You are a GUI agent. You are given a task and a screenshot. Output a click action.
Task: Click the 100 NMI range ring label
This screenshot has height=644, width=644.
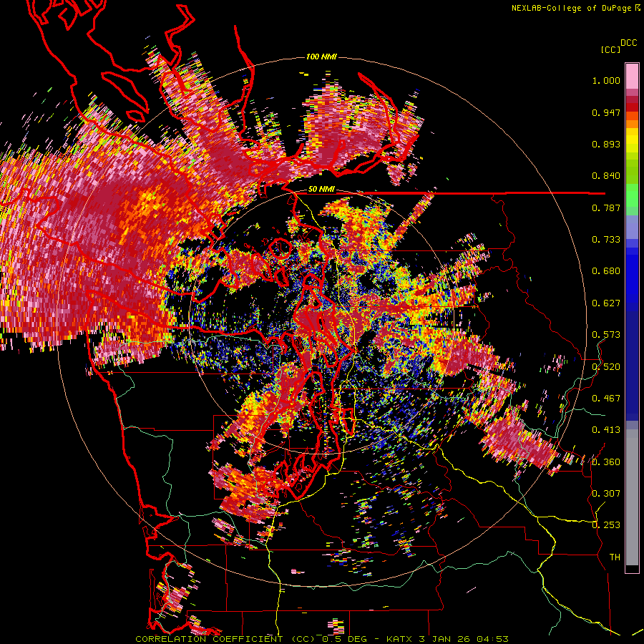click(321, 57)
